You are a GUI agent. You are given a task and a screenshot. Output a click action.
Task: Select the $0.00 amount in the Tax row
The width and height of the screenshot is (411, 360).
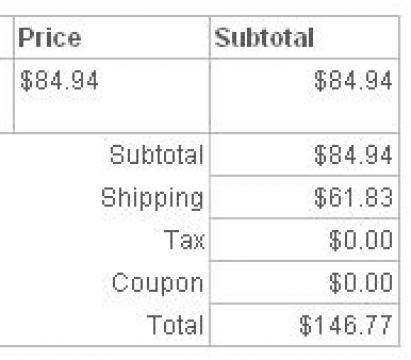361,240
